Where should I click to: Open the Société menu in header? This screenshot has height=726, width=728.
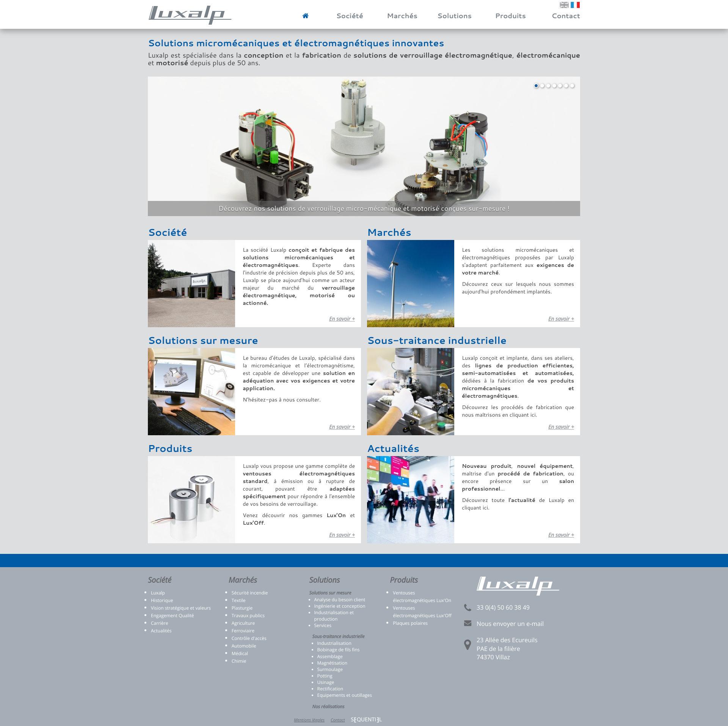(350, 16)
